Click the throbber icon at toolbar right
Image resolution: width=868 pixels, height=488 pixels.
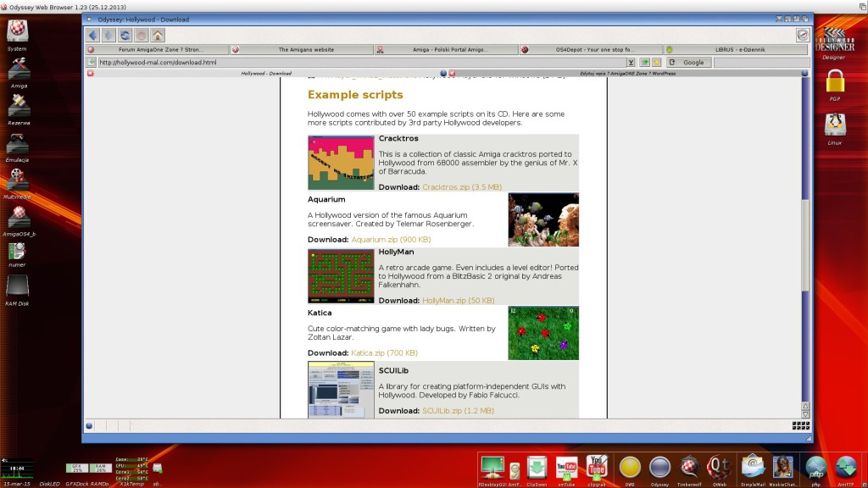(x=803, y=36)
